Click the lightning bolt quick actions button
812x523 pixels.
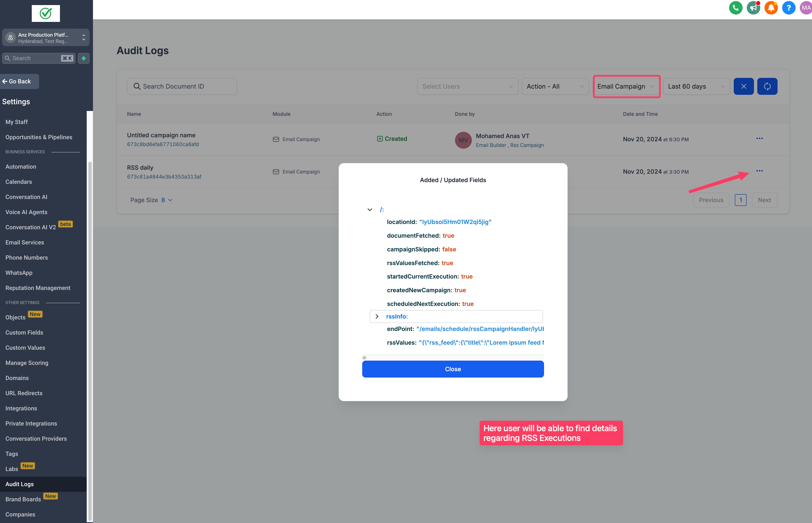coord(84,58)
